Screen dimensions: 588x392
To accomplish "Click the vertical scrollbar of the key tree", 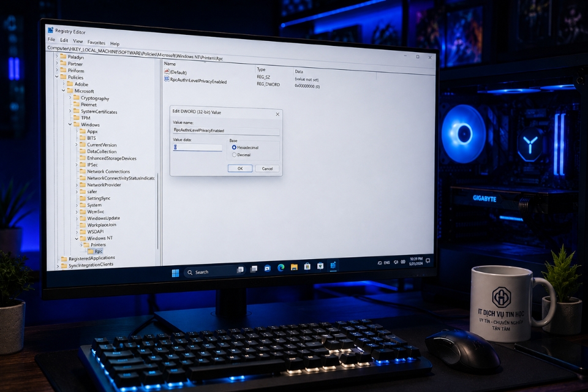I will click(158, 210).
